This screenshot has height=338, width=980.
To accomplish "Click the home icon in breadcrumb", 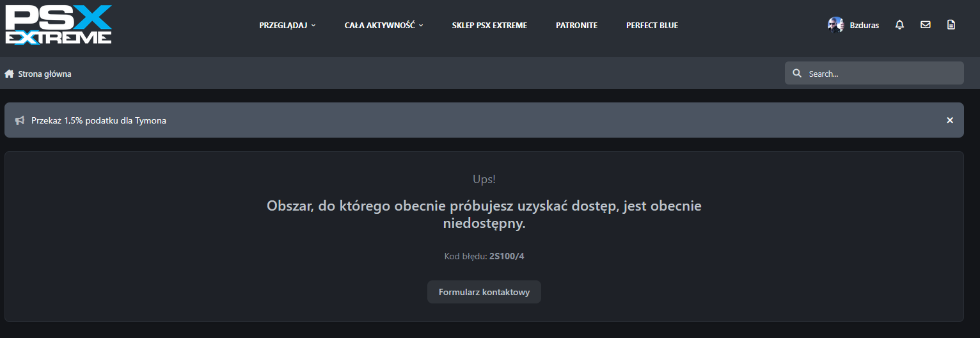I will 10,74.
